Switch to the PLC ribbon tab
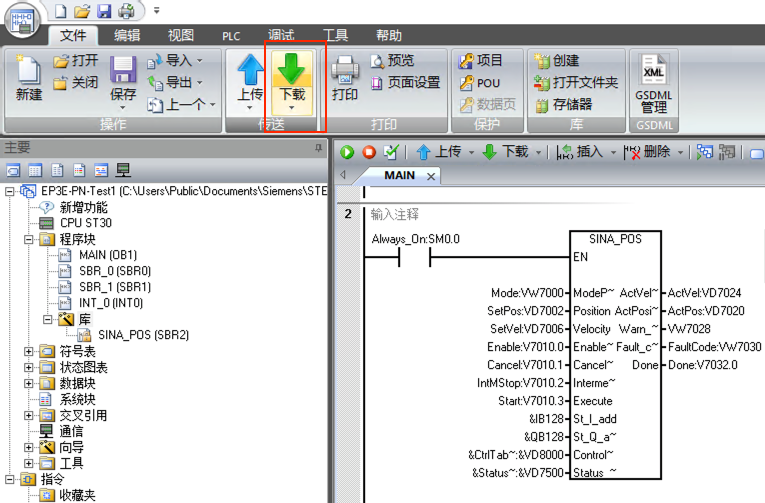This screenshot has height=503, width=765. click(x=232, y=35)
